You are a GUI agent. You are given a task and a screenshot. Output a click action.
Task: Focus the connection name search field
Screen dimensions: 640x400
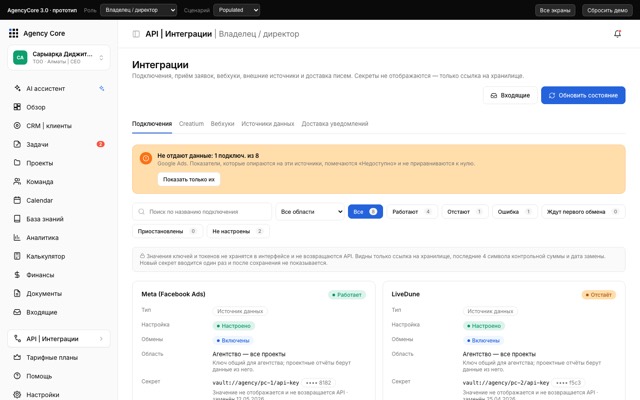[x=202, y=211]
